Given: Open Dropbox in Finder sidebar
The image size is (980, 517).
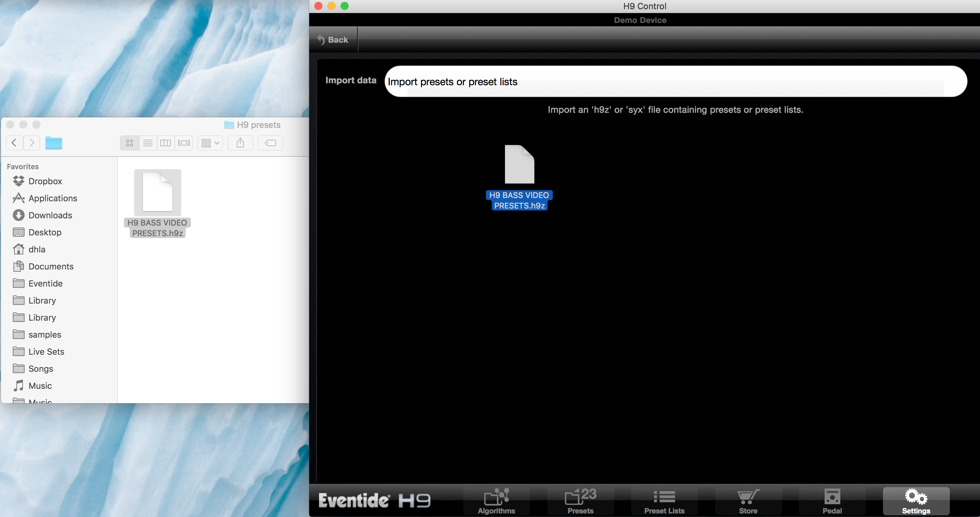Looking at the screenshot, I should (x=45, y=181).
